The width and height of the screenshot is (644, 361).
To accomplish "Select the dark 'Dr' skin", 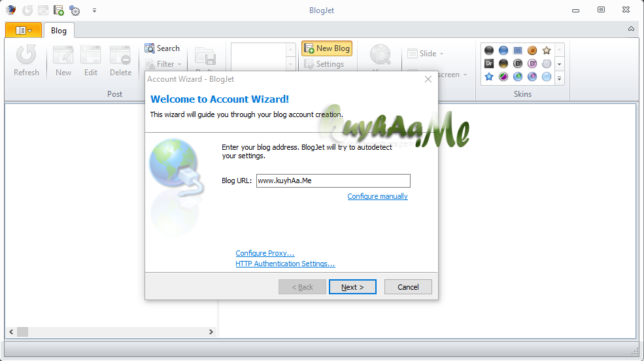I will click(x=489, y=63).
